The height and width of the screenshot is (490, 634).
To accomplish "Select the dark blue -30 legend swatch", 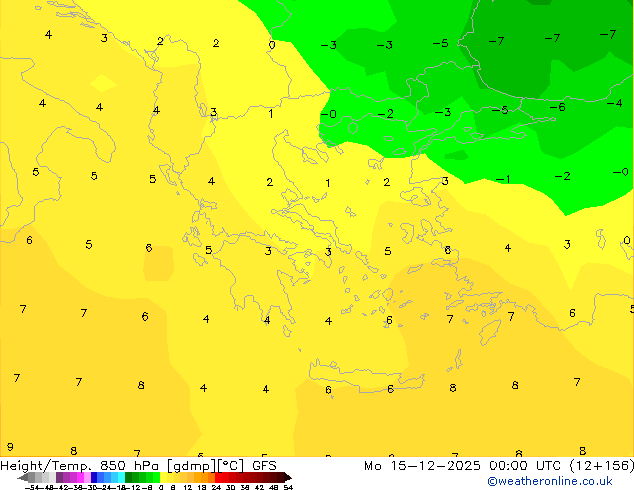I will (x=94, y=477).
